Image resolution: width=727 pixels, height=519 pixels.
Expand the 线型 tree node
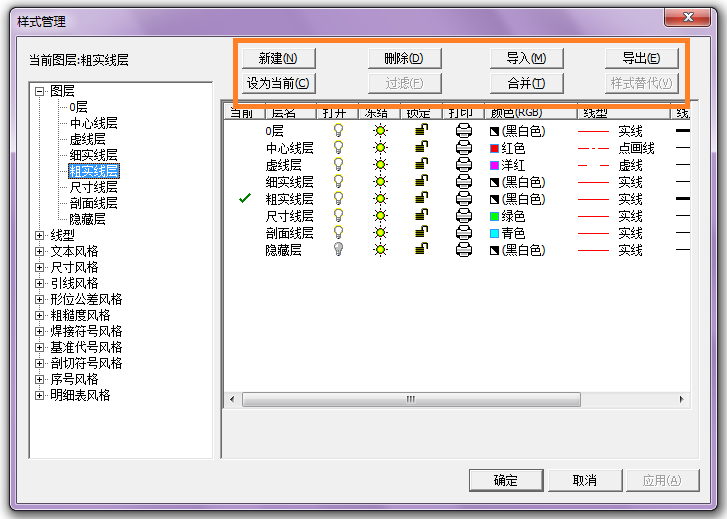pos(40,235)
